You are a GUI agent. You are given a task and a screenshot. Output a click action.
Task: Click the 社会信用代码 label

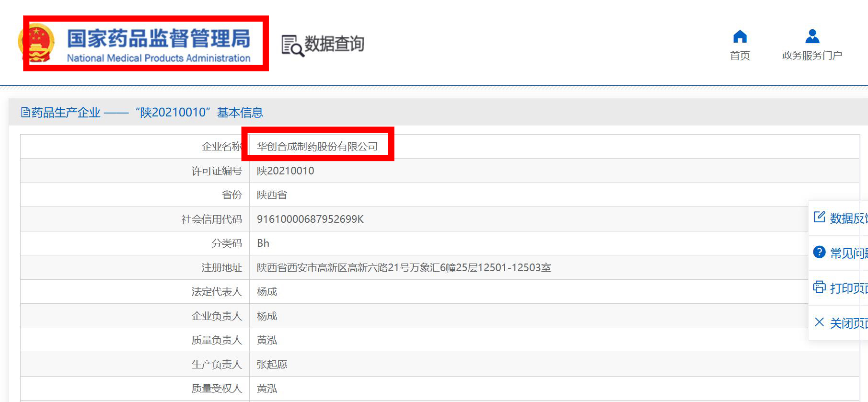click(211, 219)
